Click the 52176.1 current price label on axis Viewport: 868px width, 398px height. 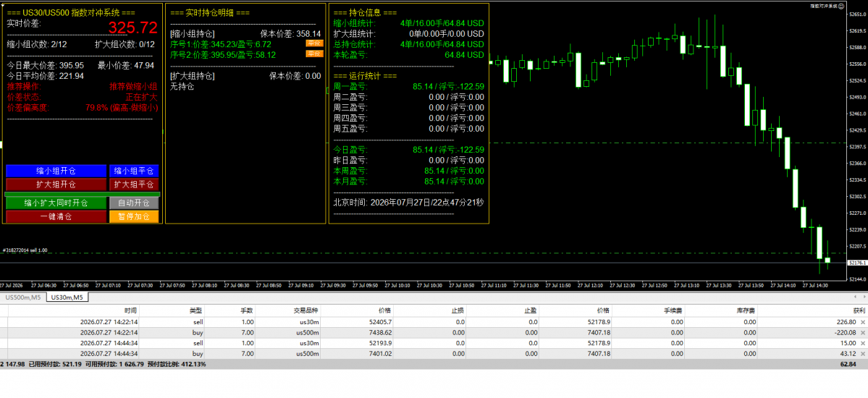pos(856,263)
